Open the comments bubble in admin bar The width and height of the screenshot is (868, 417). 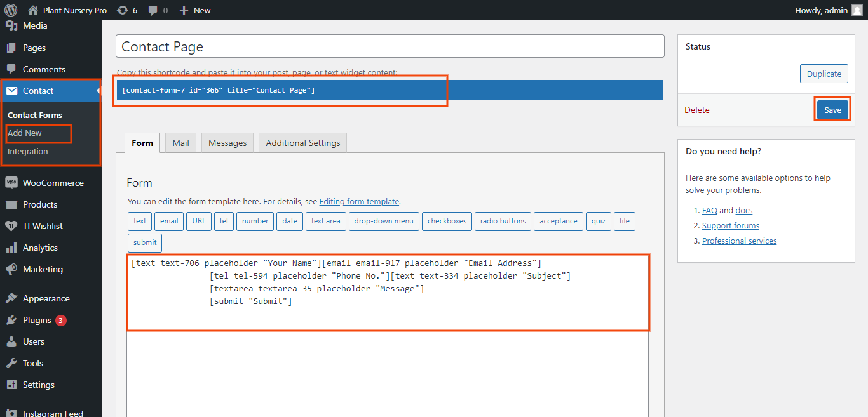158,10
